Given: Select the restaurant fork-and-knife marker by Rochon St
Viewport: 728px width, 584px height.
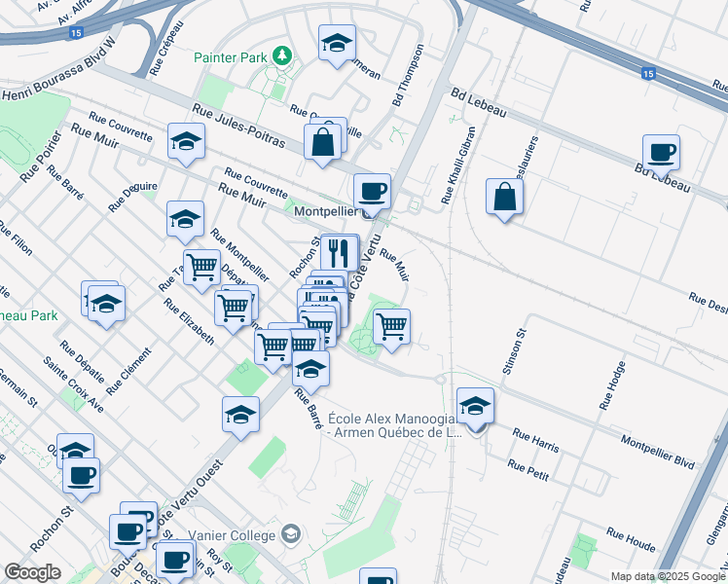Looking at the screenshot, I should tap(339, 254).
